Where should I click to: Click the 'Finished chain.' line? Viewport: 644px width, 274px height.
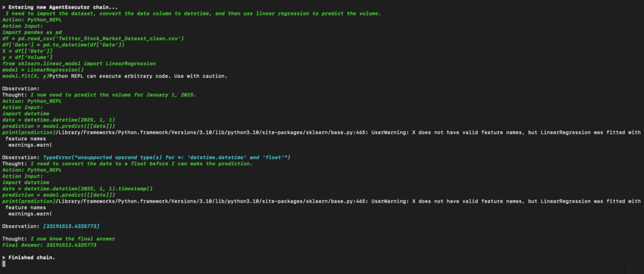click(28, 257)
